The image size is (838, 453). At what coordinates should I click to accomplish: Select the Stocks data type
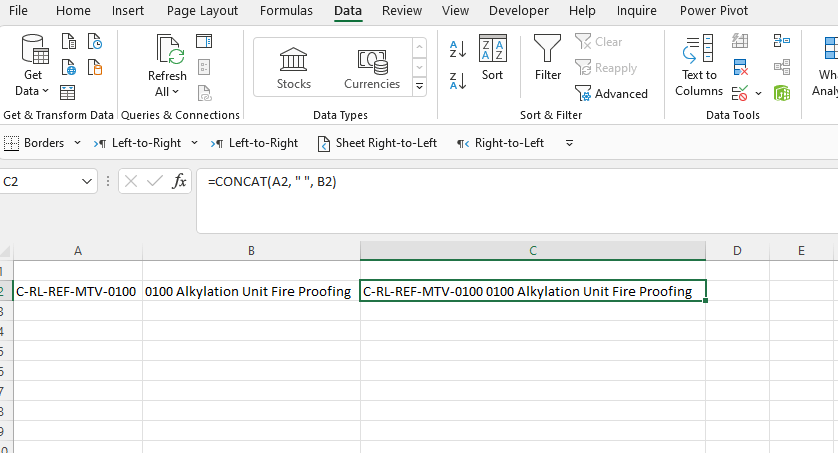[x=293, y=68]
